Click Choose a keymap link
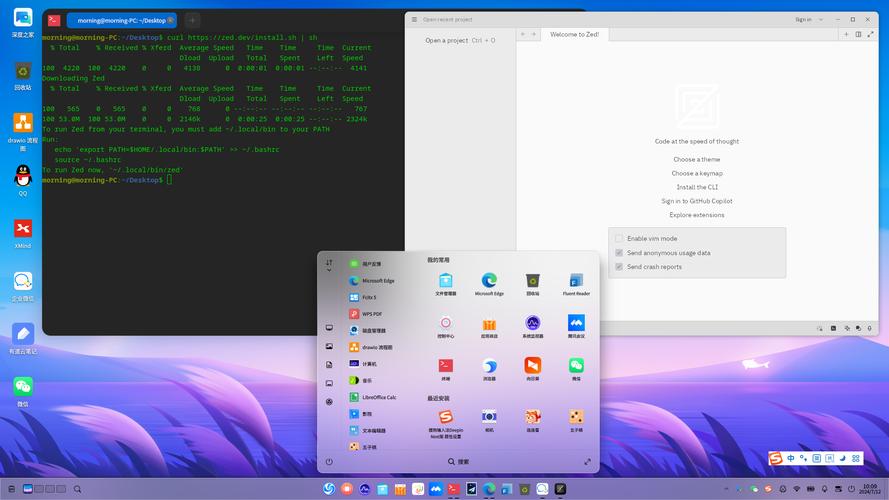The height and width of the screenshot is (500, 889). tap(697, 173)
